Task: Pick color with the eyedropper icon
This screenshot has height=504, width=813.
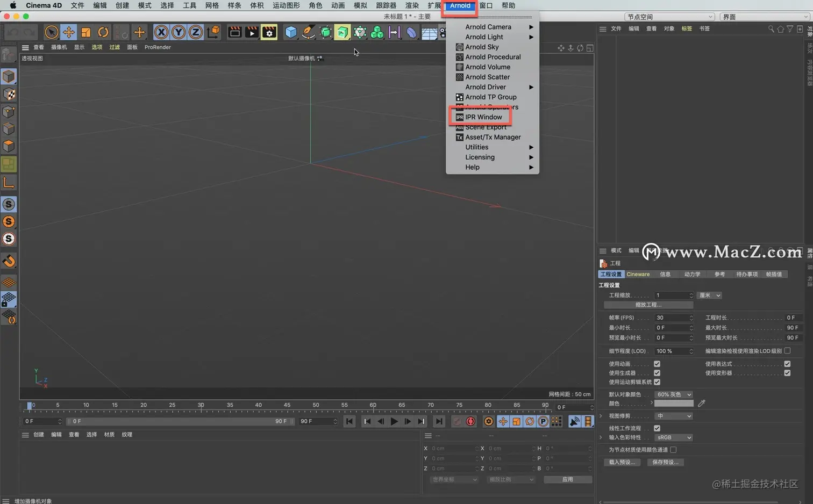Action: click(x=701, y=403)
